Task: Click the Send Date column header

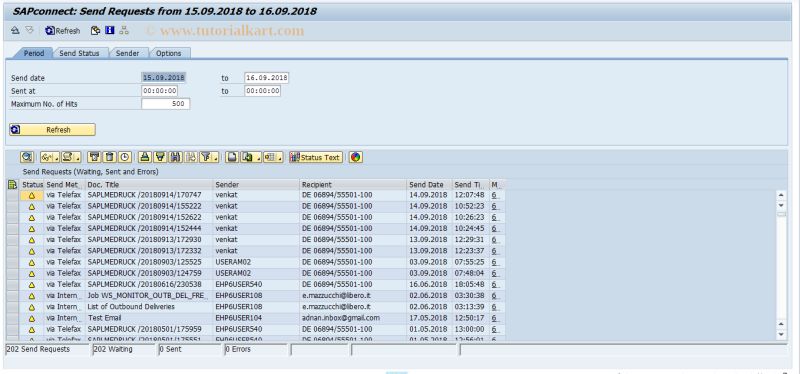Action: [430, 184]
